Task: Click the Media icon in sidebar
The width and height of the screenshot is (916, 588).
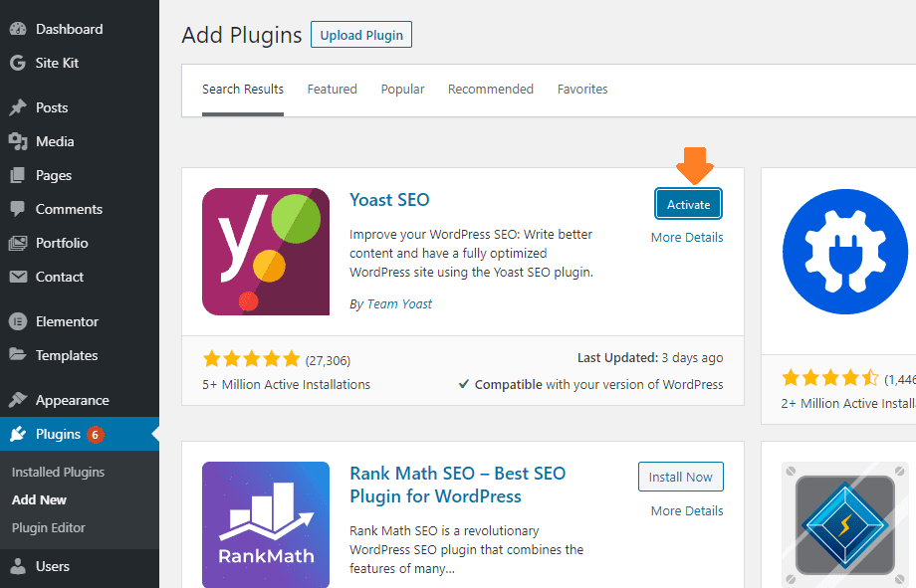Action: click(17, 141)
